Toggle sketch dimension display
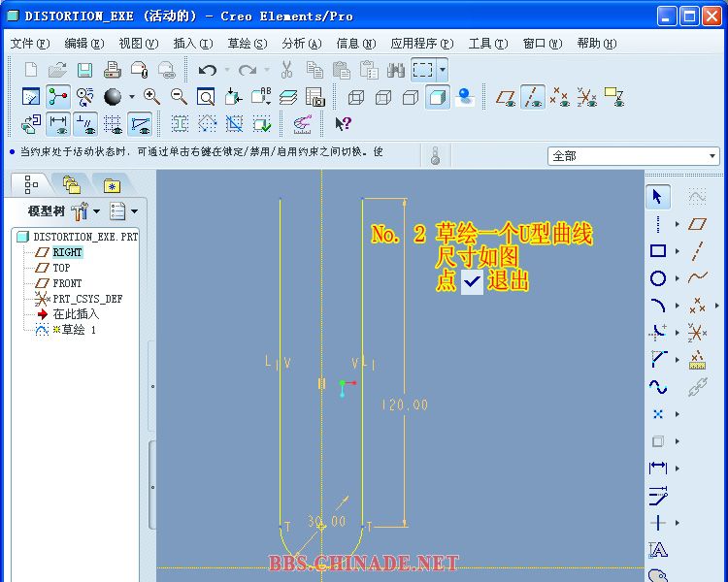The image size is (728, 582). point(58,123)
